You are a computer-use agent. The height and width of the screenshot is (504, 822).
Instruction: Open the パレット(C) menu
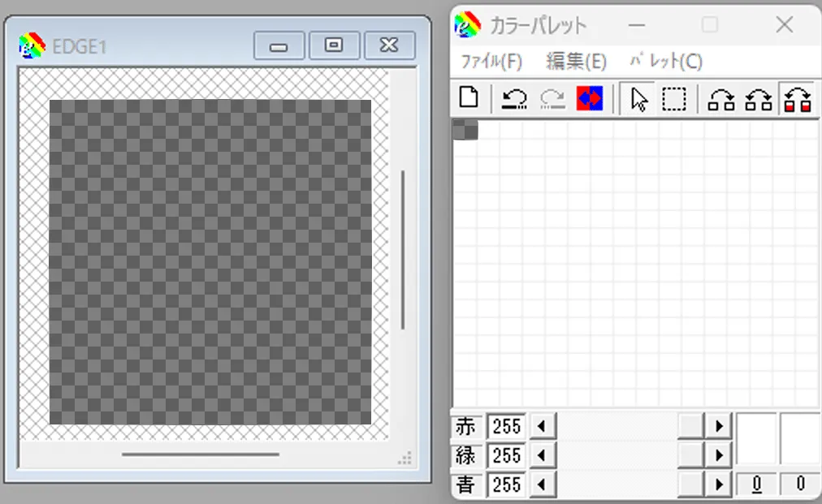tap(666, 62)
